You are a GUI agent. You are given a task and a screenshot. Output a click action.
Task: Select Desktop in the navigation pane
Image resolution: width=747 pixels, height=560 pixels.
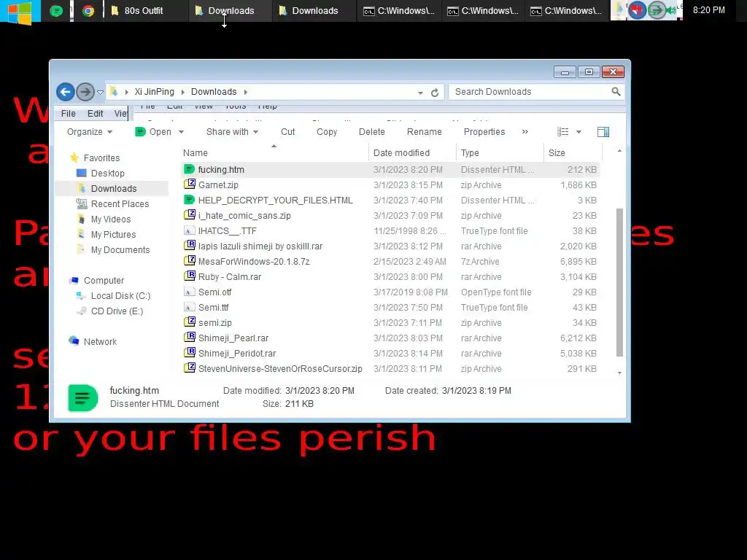pos(108,174)
